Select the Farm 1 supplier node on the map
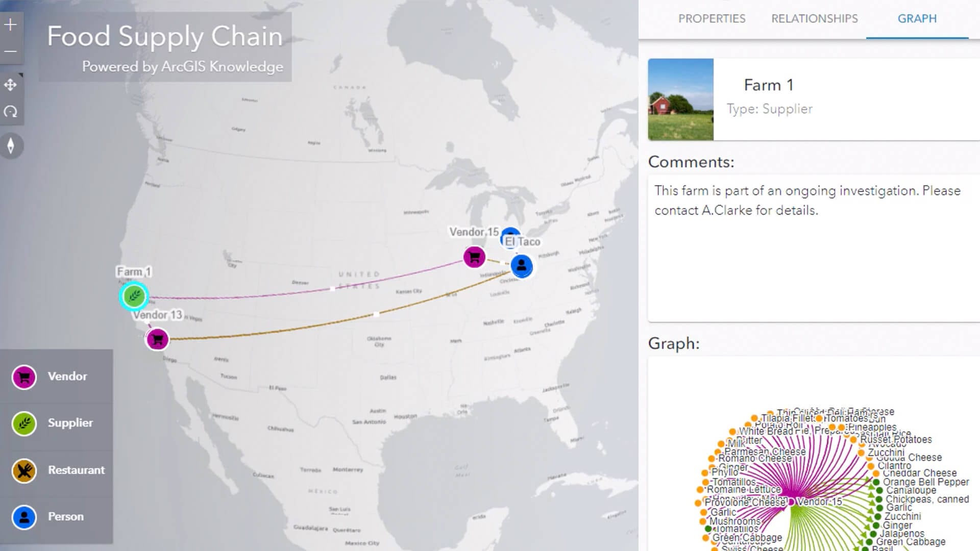980x551 pixels. point(134,295)
